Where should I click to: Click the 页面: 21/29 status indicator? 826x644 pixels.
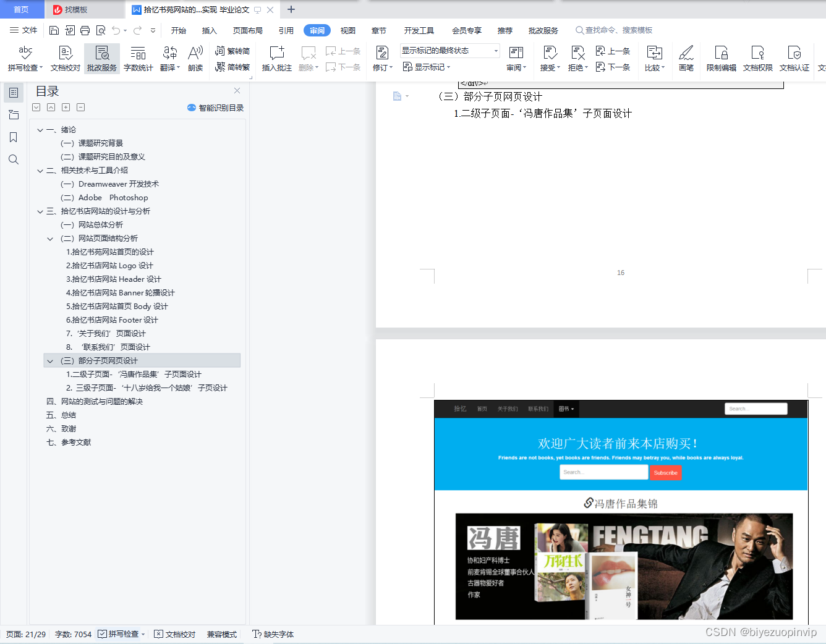coord(26,634)
